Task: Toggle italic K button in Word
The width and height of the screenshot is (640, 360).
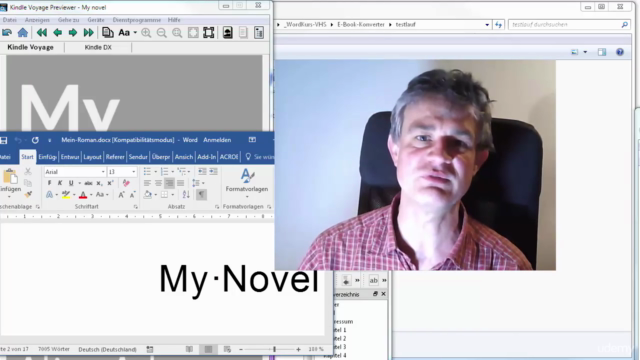Action: tap(60, 183)
